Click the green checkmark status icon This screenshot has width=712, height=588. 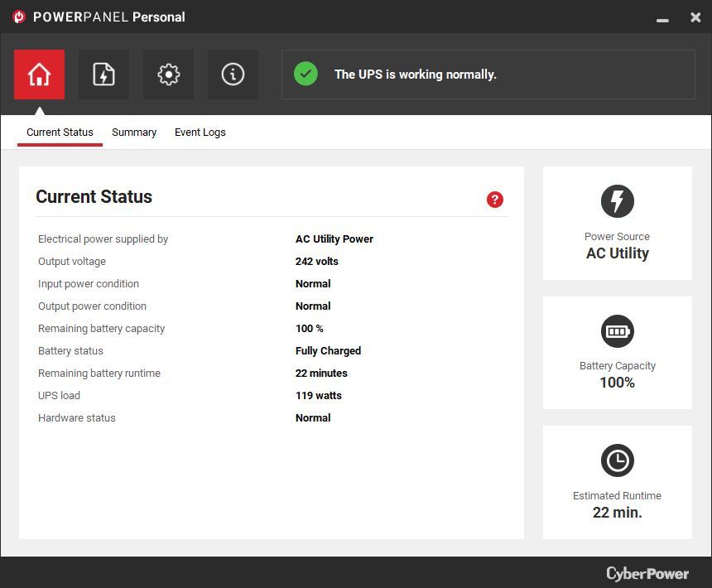[305, 74]
